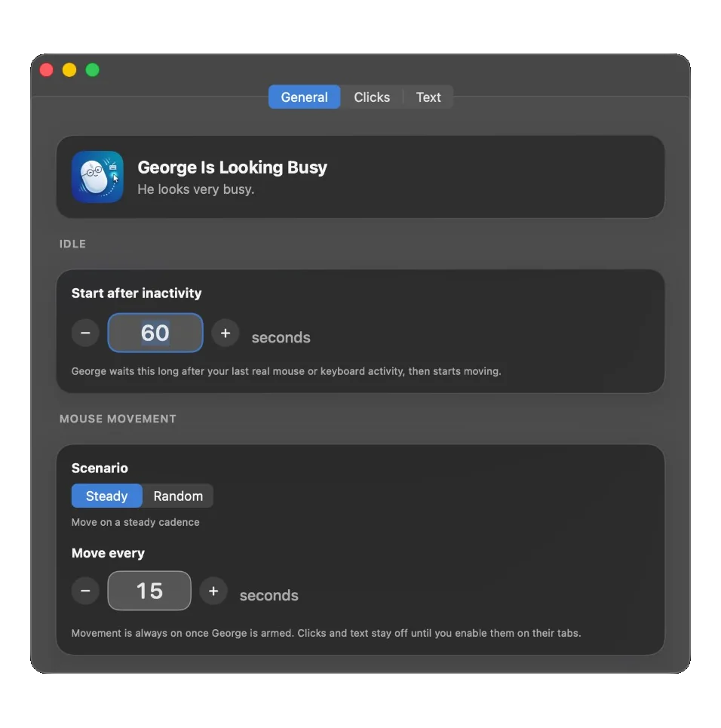Click the 'He looks very busy.' subtitle

[196, 189]
